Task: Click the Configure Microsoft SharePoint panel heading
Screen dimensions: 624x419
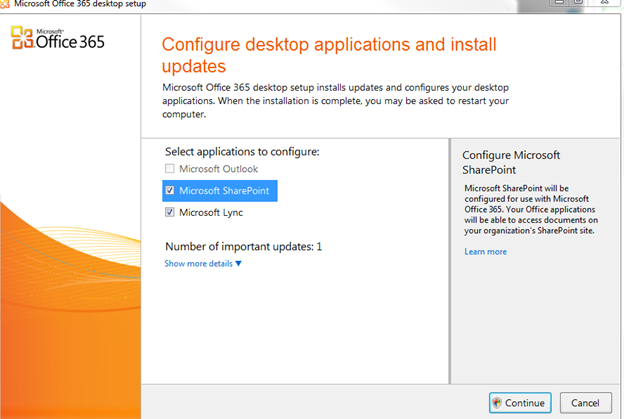Action: (x=511, y=162)
